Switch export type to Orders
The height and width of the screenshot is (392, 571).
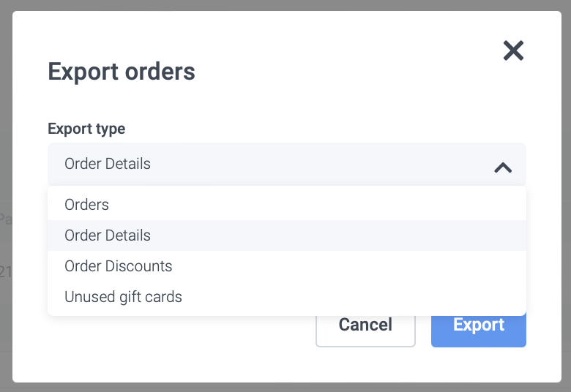click(86, 205)
